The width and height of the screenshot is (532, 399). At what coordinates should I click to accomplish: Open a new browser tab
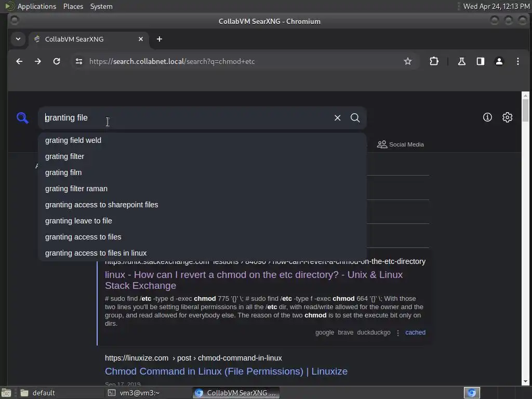click(159, 39)
